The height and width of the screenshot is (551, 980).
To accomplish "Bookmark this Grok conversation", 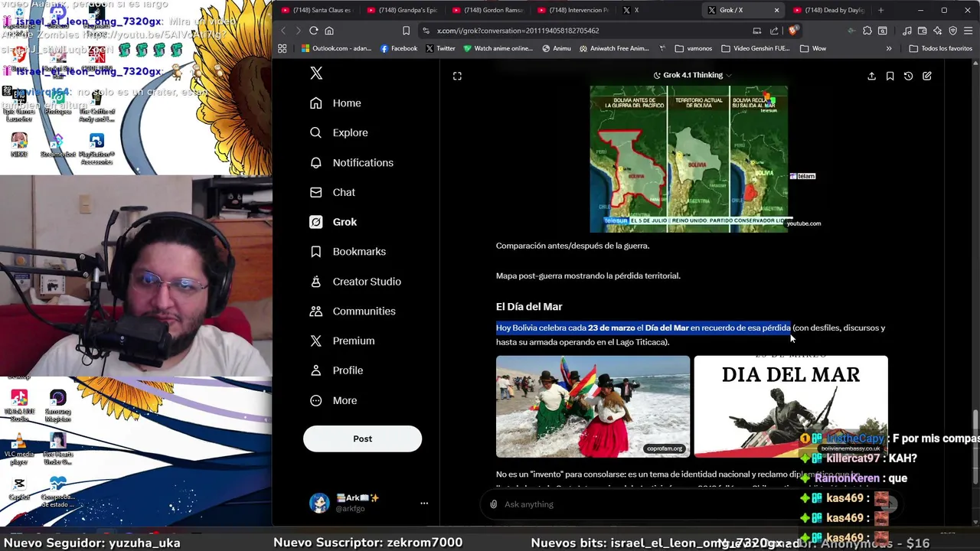I will pos(890,76).
